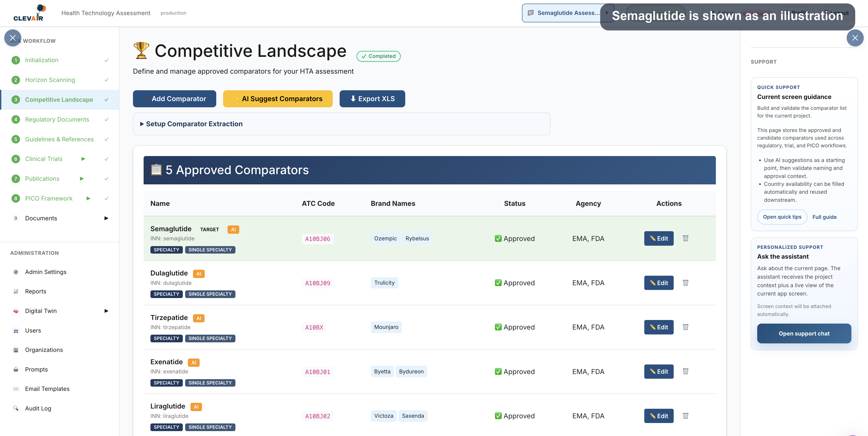The width and height of the screenshot is (868, 436).
Task: Click the step 9 Documents number badge
Action: (x=16, y=218)
